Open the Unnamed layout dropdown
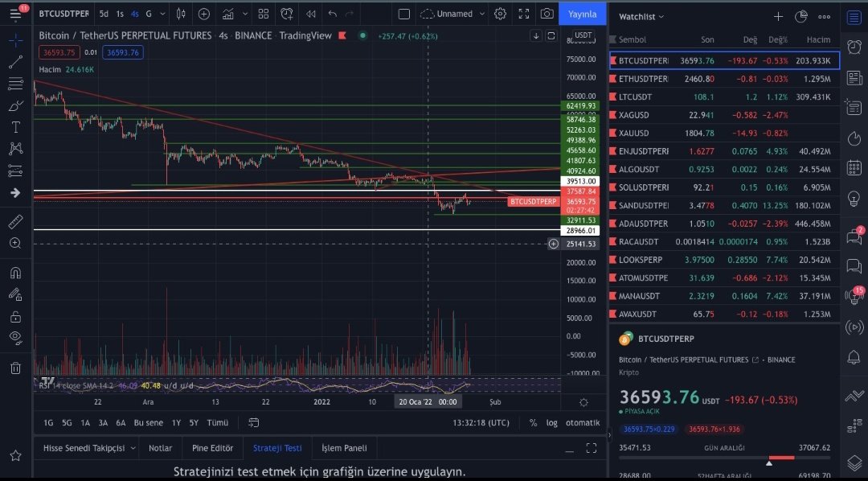 click(452, 14)
